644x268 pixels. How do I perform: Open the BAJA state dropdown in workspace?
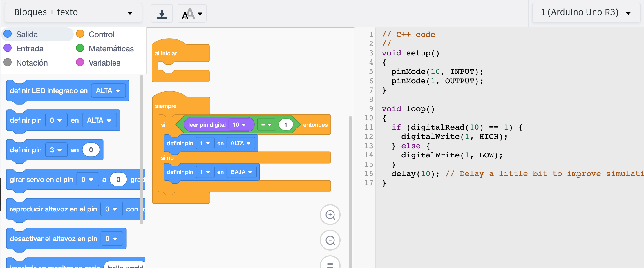click(x=241, y=172)
